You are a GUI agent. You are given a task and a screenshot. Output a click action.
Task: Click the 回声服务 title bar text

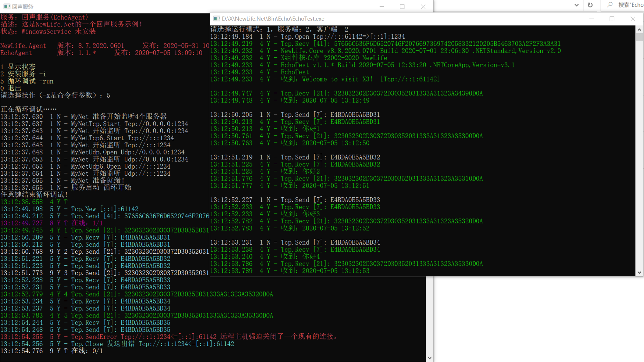point(23,6)
